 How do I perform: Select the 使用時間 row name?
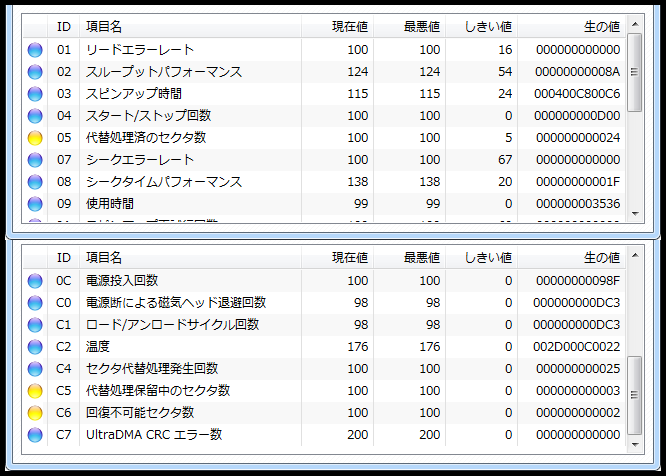[110, 204]
